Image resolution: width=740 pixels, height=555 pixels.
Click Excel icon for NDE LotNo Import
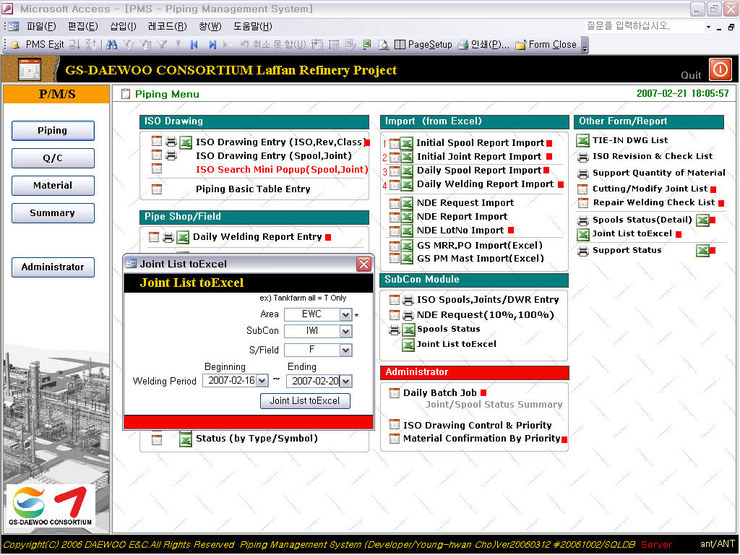(x=406, y=231)
